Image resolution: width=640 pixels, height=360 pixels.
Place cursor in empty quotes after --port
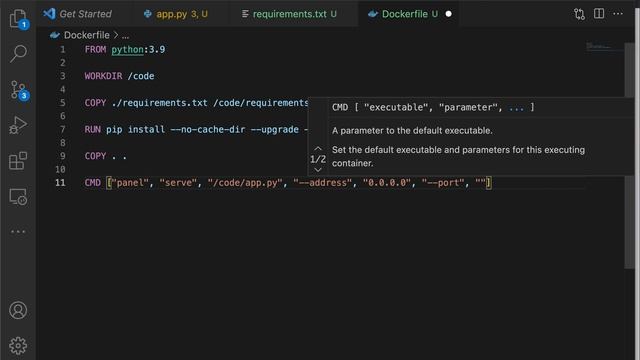pyautogui.click(x=480, y=182)
